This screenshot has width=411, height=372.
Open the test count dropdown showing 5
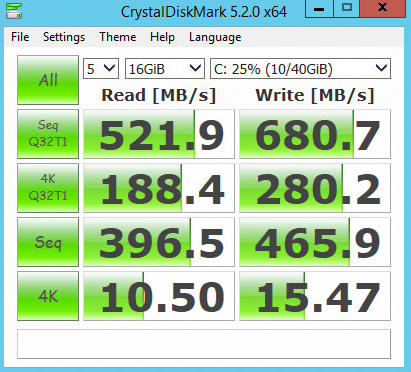101,69
